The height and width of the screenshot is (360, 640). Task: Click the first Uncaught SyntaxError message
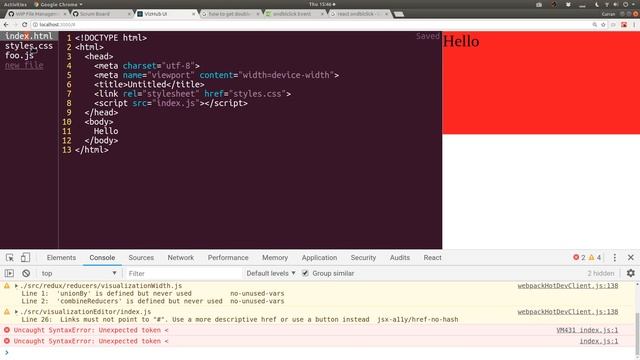(x=91, y=330)
